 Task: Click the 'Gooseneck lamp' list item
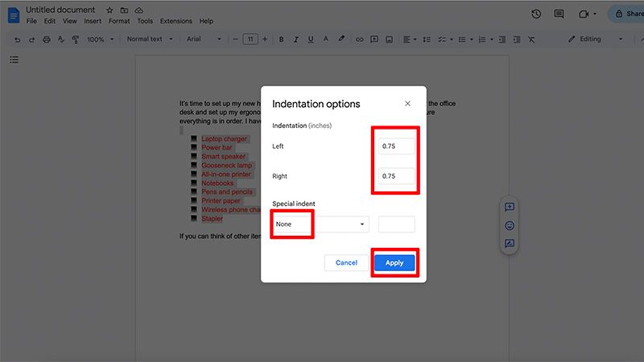226,166
